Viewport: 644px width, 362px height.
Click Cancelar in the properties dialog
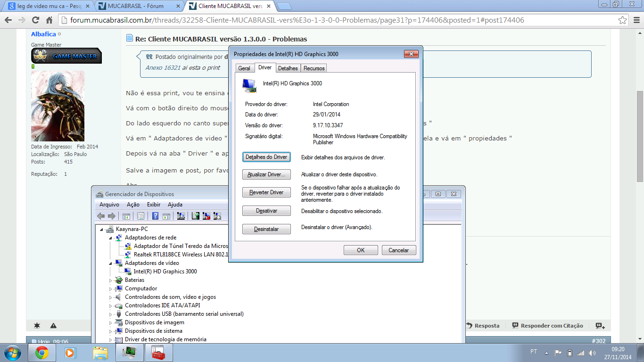click(x=398, y=250)
